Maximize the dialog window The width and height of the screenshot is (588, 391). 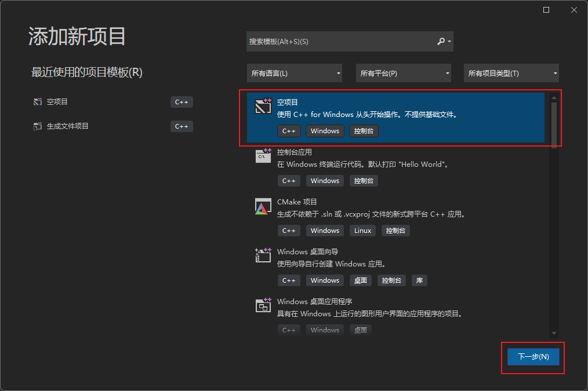coord(546,10)
